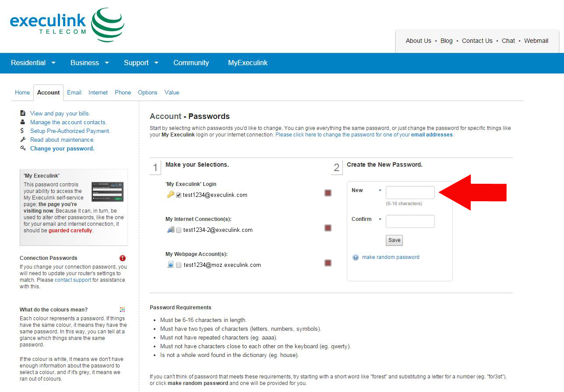Click the colour grid icon beside What do the colours mean
This screenshot has height=392, width=564.
click(x=123, y=310)
